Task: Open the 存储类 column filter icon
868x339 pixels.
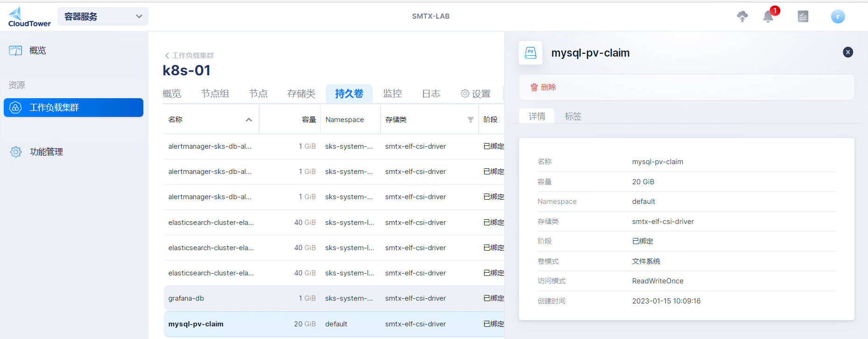Action: coord(471,120)
